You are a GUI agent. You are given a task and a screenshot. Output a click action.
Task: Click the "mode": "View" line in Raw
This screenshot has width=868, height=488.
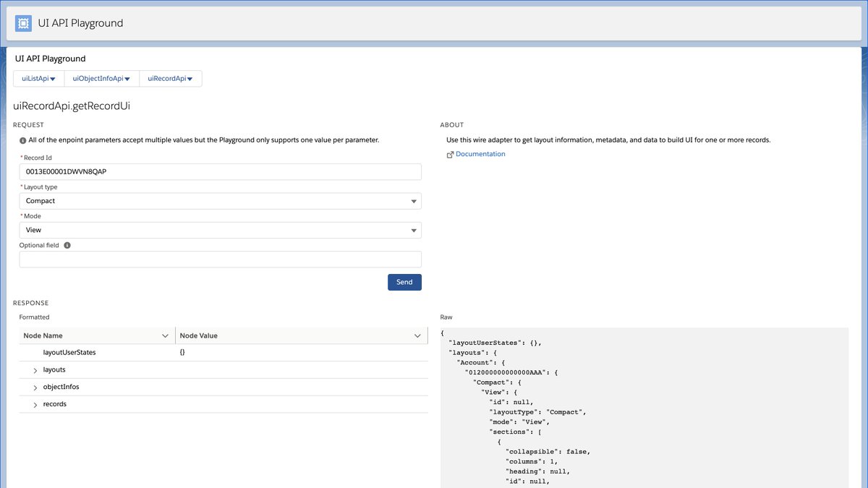(x=519, y=421)
